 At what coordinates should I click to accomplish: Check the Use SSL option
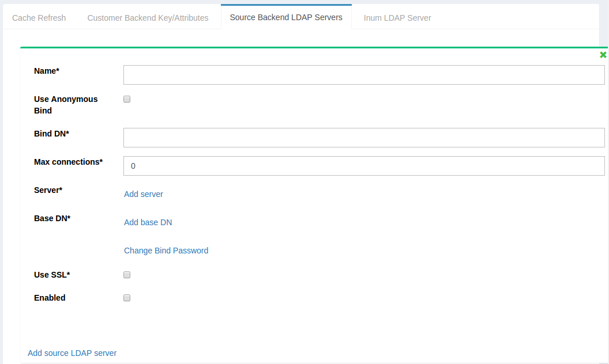point(126,275)
